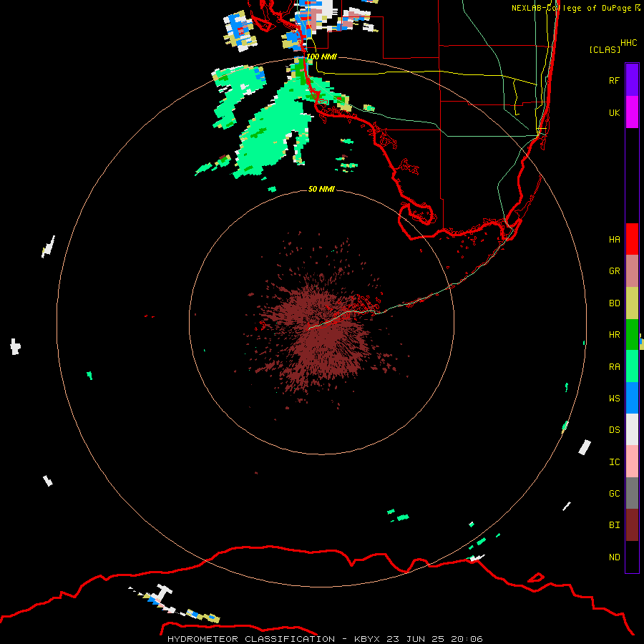Click the HA legend label

click(x=614, y=239)
